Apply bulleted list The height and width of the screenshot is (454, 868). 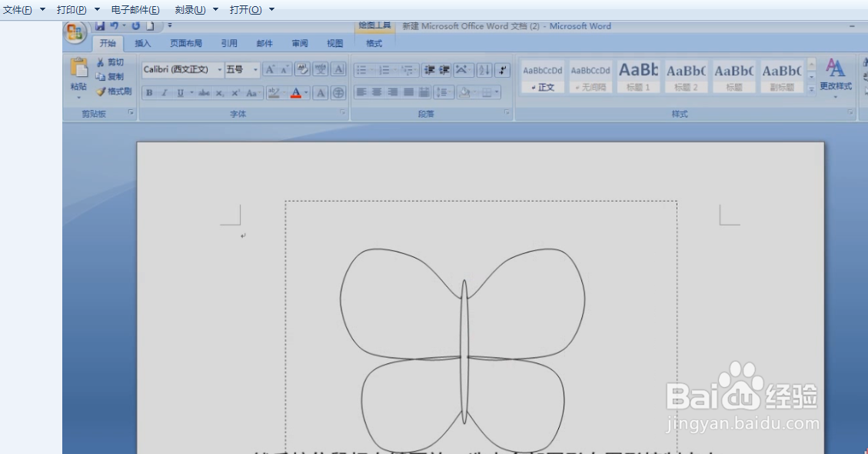point(361,70)
